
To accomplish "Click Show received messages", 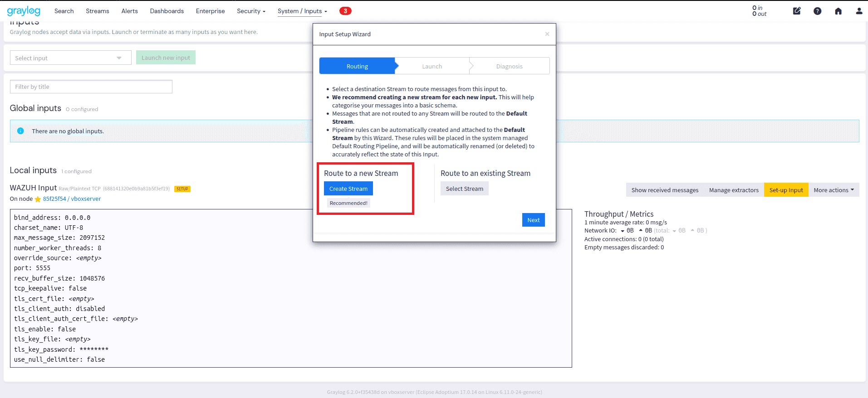I will [665, 190].
